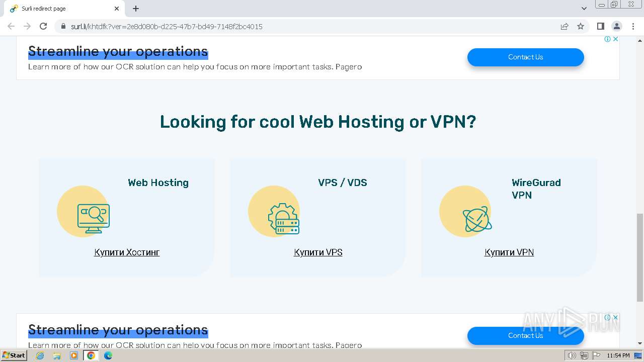Screen dimensions: 644x362
Task: Click the Looking for cool Web Hosting heading
Action: point(318,122)
